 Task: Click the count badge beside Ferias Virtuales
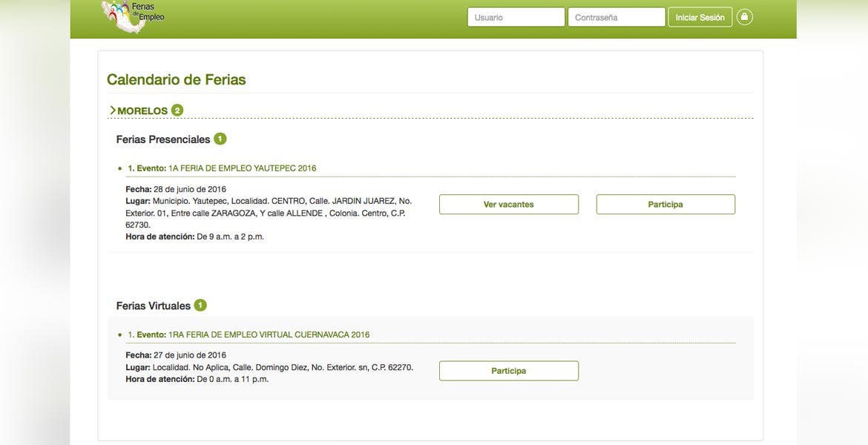point(200,306)
